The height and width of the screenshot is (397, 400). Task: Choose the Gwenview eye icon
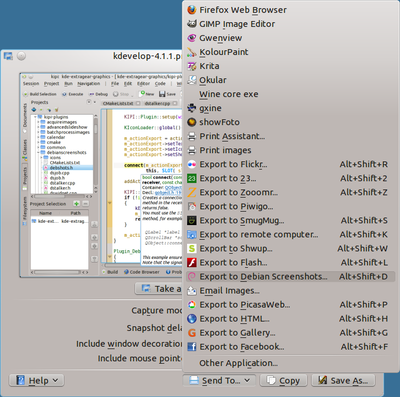click(191, 38)
